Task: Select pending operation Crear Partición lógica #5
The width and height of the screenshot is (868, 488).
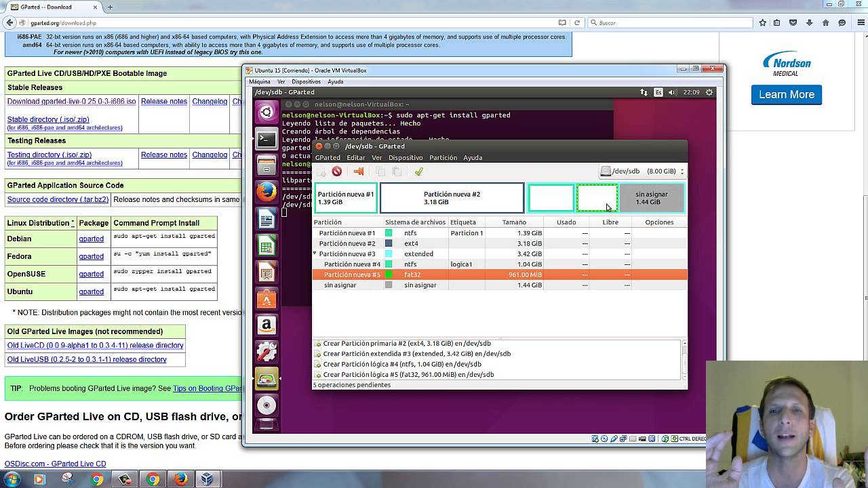Action: coord(408,374)
